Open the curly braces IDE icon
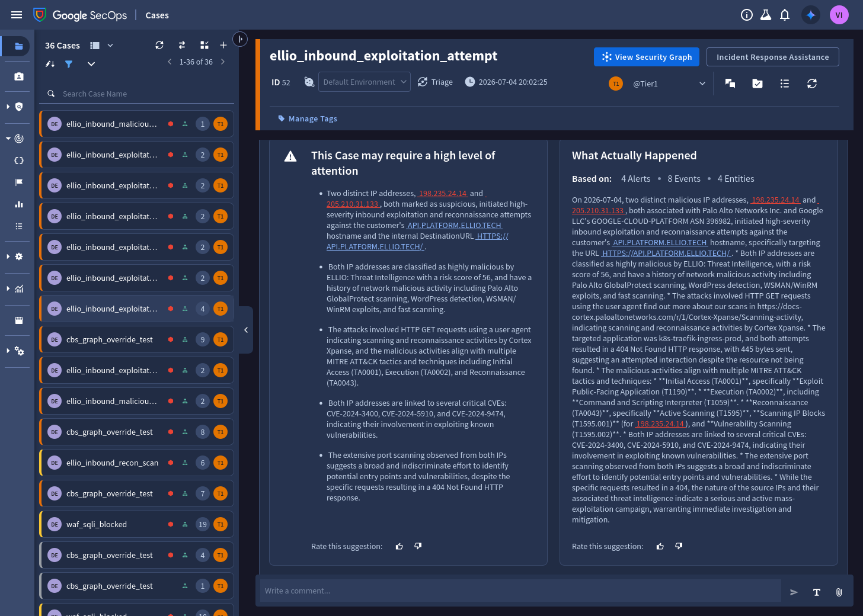This screenshot has height=616, width=863. pyautogui.click(x=19, y=161)
